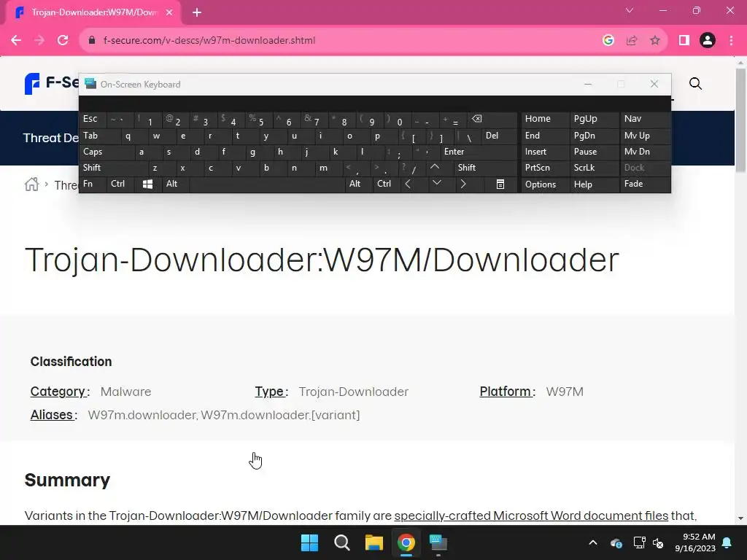Toggle ScrLk on the On-Screen Keyboard
Viewport: 747px width, 560px height.
tap(594, 168)
